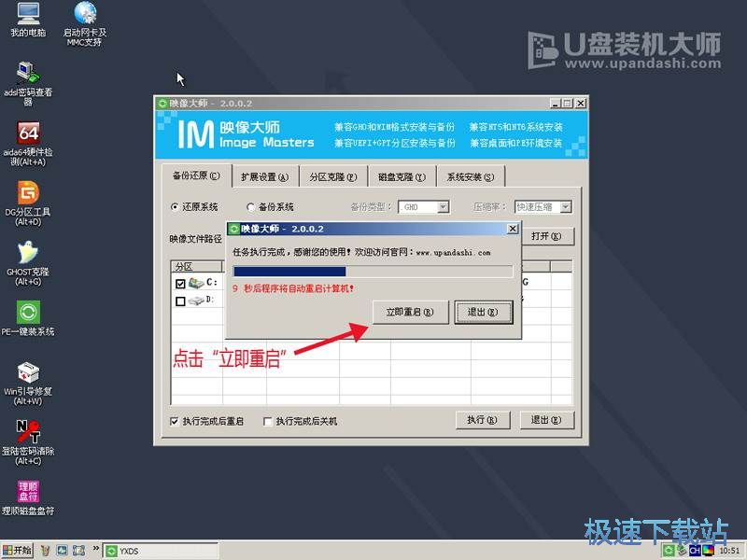The width and height of the screenshot is (747, 560).
Task: Click the C: drive icon in partition list
Action: click(x=196, y=283)
